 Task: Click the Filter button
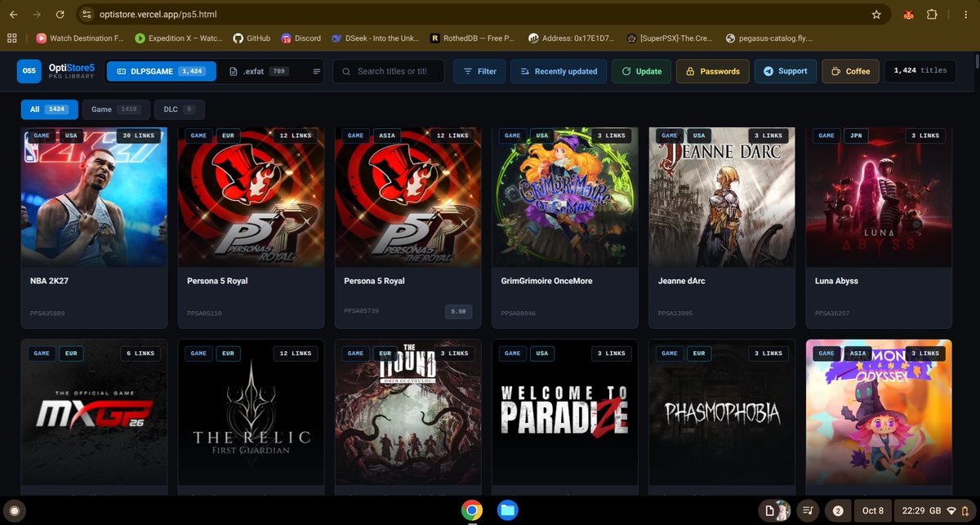(480, 71)
